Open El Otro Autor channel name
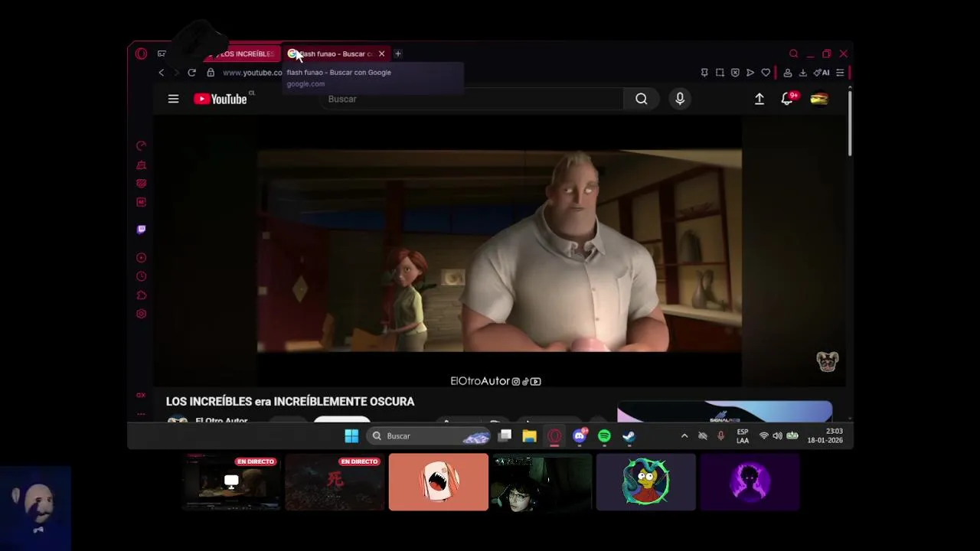Screen dimensions: 980x551 coord(221,420)
